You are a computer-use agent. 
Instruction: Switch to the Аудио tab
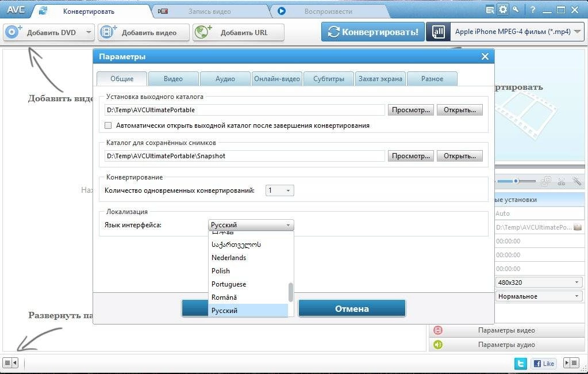pyautogui.click(x=225, y=79)
